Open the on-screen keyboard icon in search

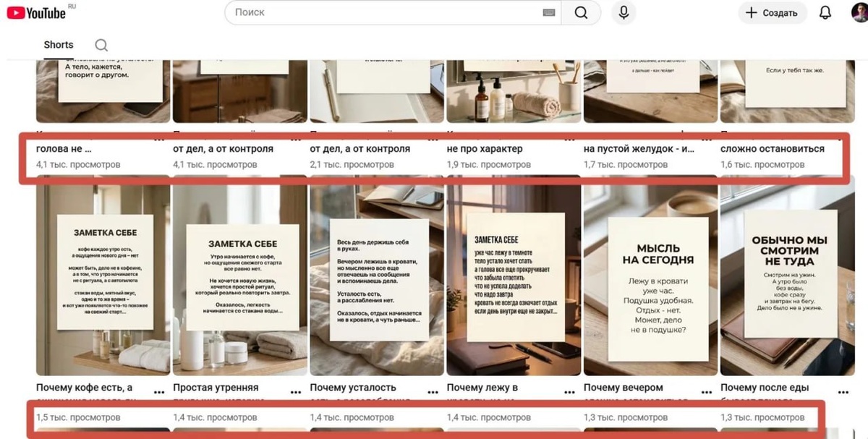pyautogui.click(x=549, y=12)
